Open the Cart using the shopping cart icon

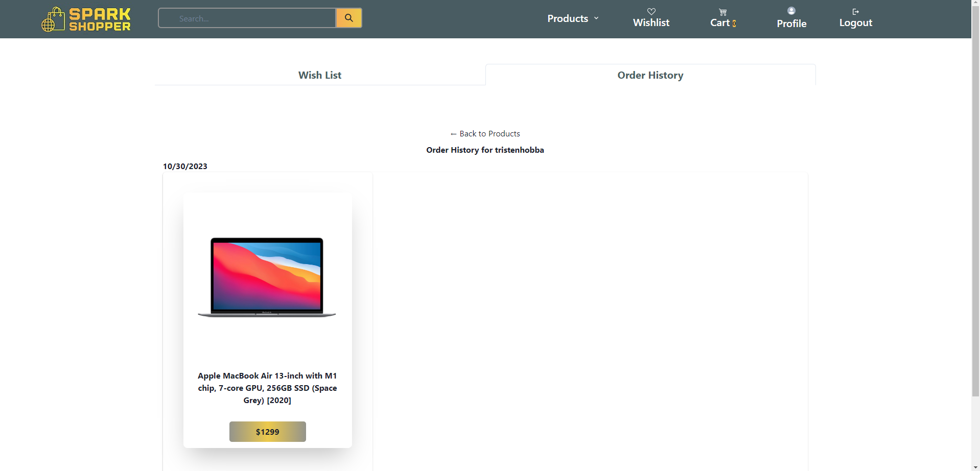click(x=722, y=12)
